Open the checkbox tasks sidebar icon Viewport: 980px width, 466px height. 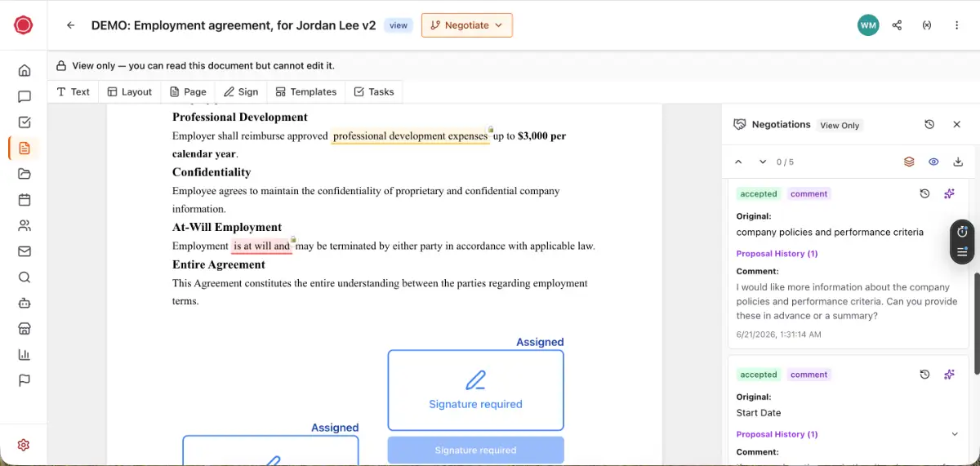24,122
